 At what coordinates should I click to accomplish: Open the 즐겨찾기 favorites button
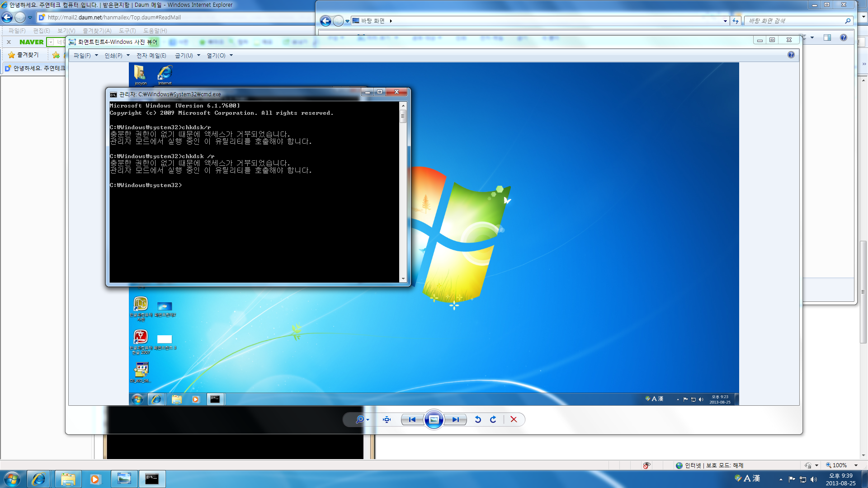(x=24, y=55)
